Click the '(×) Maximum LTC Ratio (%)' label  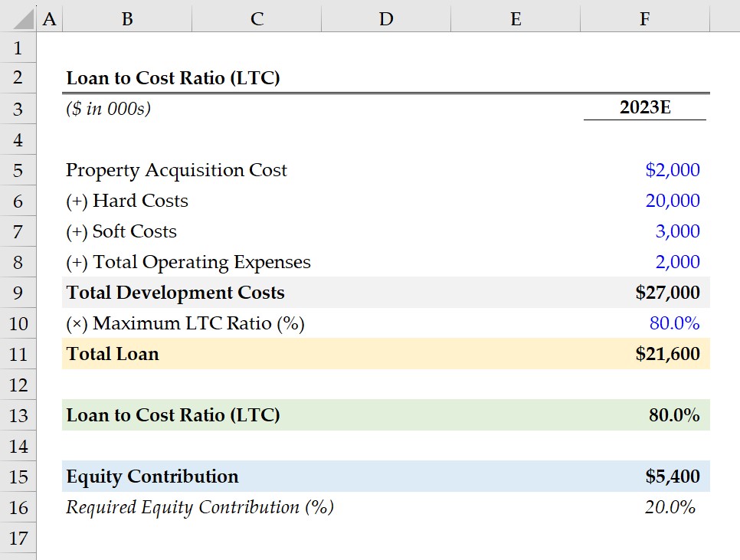[x=185, y=323]
